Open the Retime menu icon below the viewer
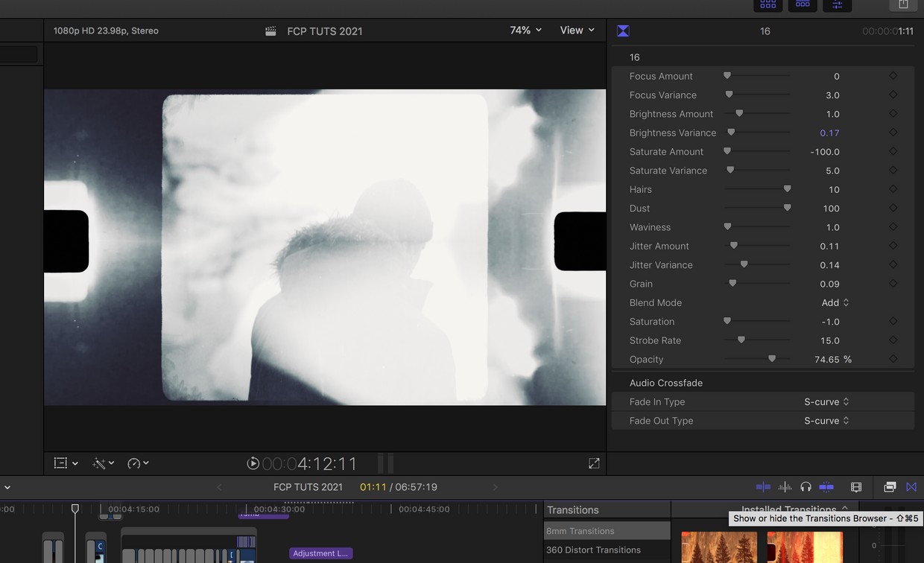Screen dimensions: 924x563 (134, 462)
